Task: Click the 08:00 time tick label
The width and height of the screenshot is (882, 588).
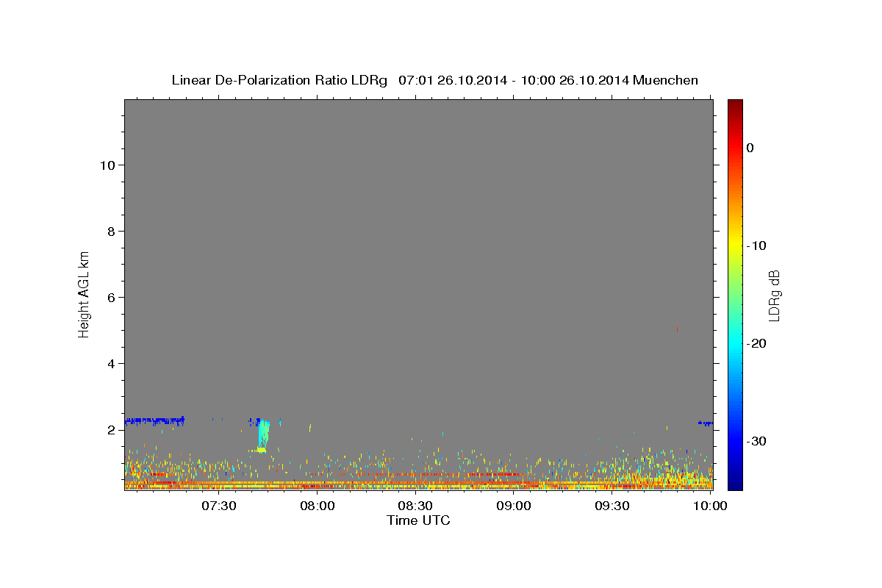Action: point(318,506)
